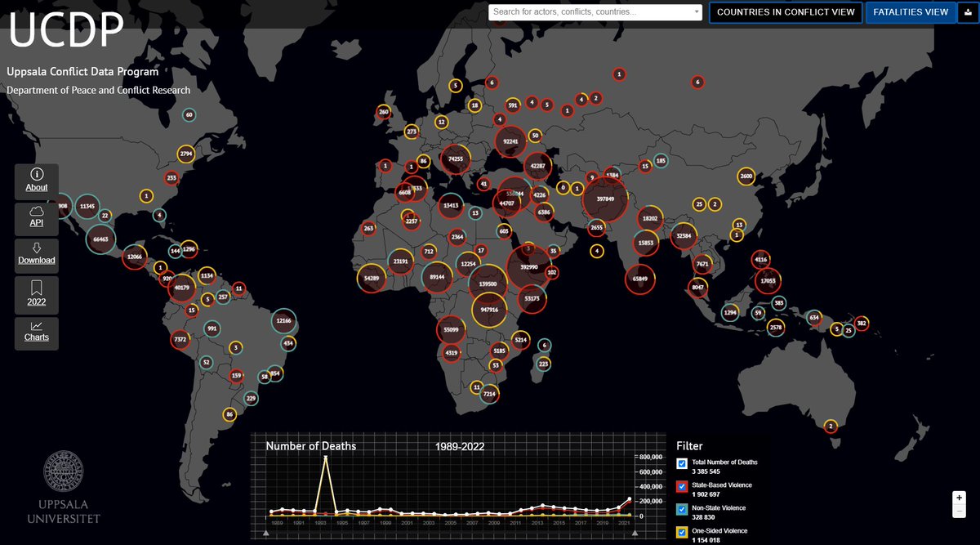Select the 89144 fatalities bubble
Viewport: 980px width, 545px height.
point(437,277)
